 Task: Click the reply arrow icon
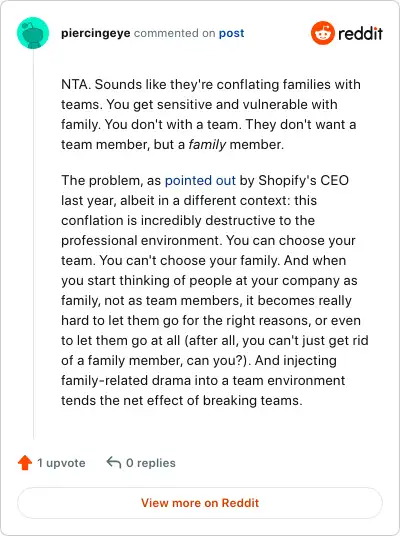coord(114,463)
